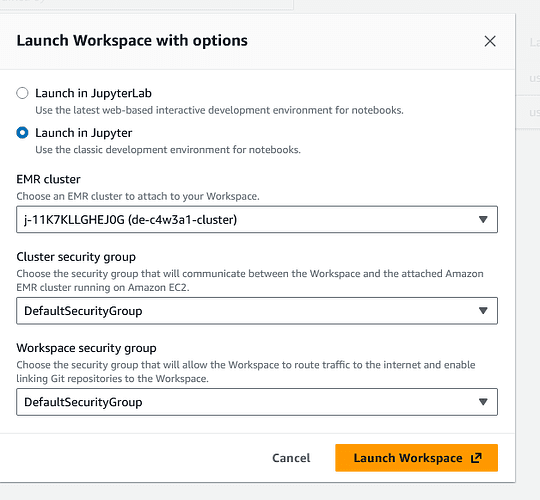Image resolution: width=540 pixels, height=500 pixels.
Task: Close the Launch Workspace dialog with X
Action: click(x=490, y=41)
